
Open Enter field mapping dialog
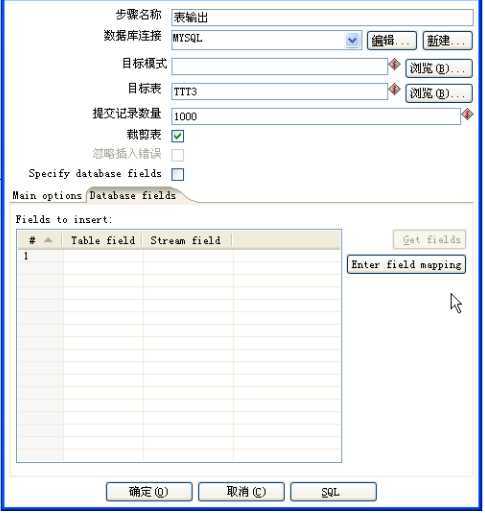[x=407, y=265]
